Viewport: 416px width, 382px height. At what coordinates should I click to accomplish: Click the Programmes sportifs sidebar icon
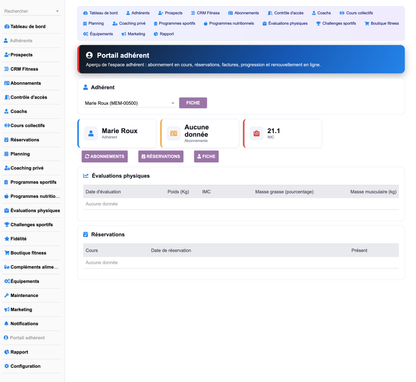[6, 182]
